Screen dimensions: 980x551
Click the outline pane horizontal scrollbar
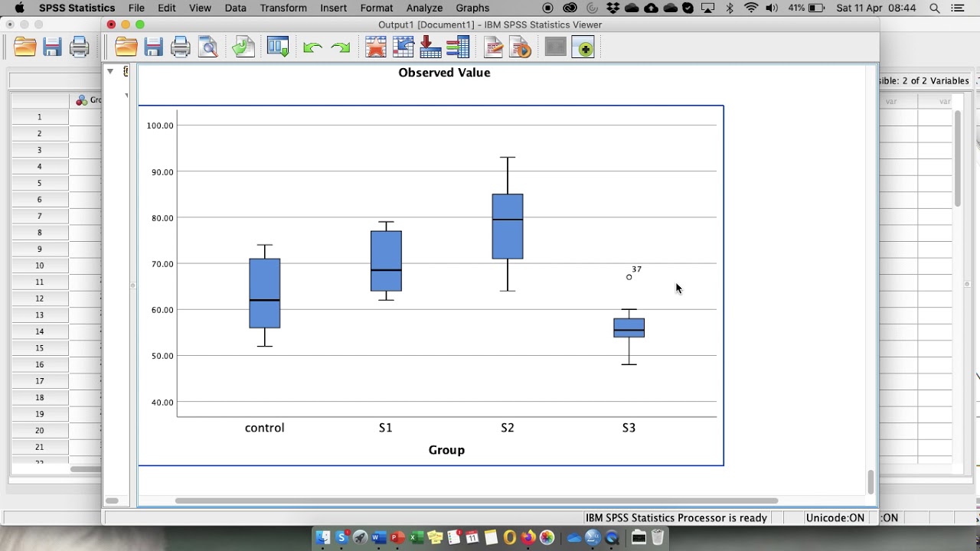coord(112,500)
